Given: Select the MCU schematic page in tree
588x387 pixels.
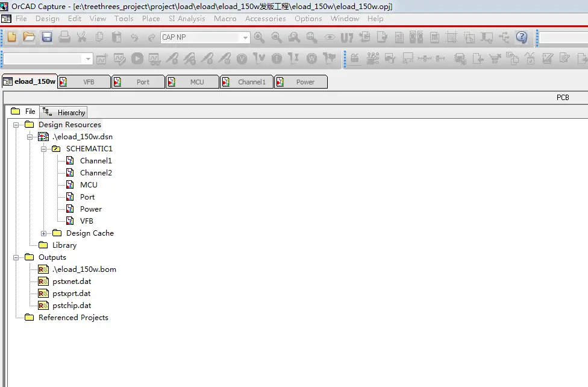Looking at the screenshot, I should tap(89, 184).
